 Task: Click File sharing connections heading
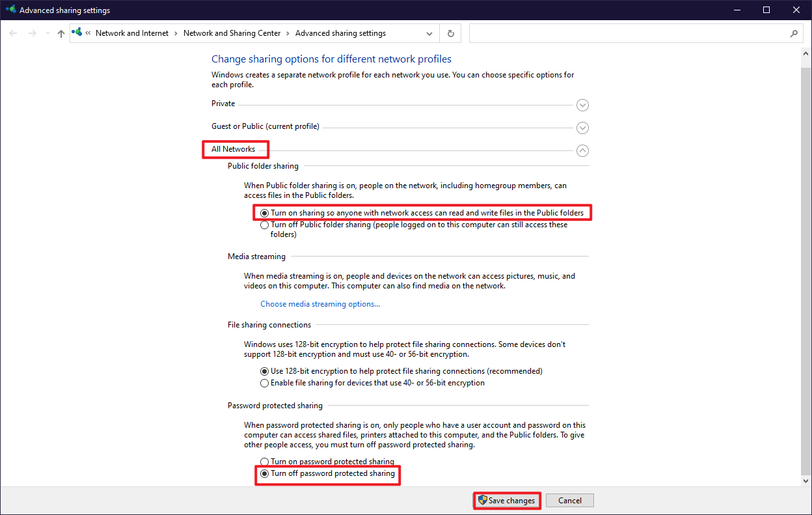(x=269, y=325)
